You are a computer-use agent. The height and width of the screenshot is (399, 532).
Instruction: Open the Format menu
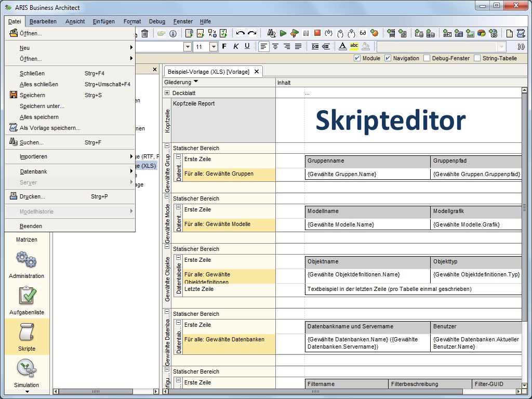[x=132, y=21]
